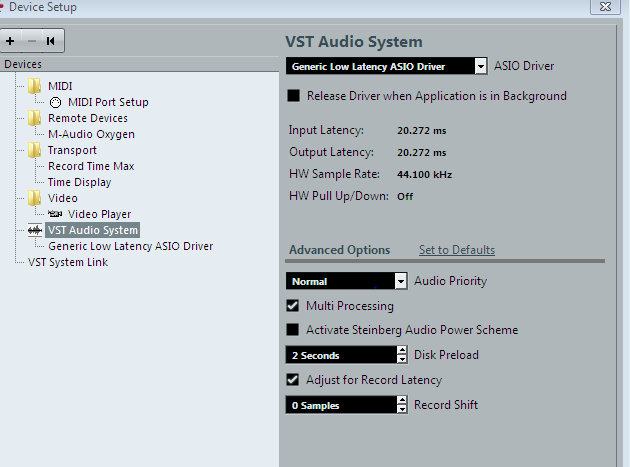630x467 pixels.
Task: Click the plus add device icon
Action: click(x=10, y=41)
